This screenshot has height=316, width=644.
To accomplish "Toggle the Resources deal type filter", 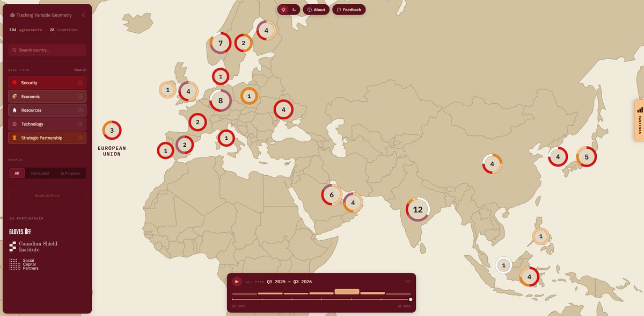I will (47, 110).
